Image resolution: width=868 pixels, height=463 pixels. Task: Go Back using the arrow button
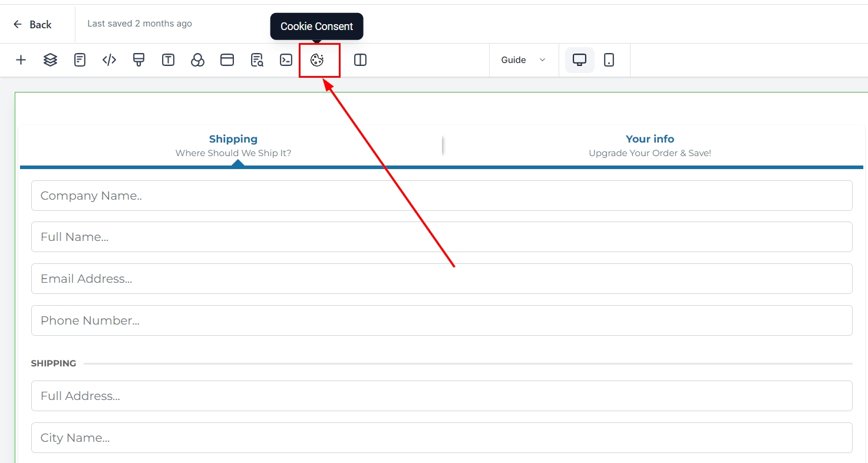pyautogui.click(x=32, y=24)
